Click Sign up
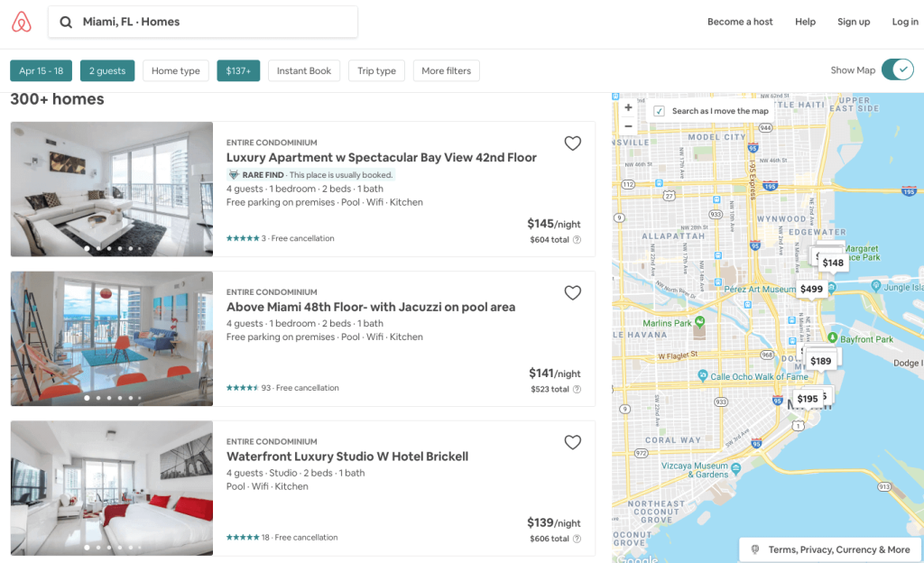Image resolution: width=924 pixels, height=563 pixels. pyautogui.click(x=854, y=22)
